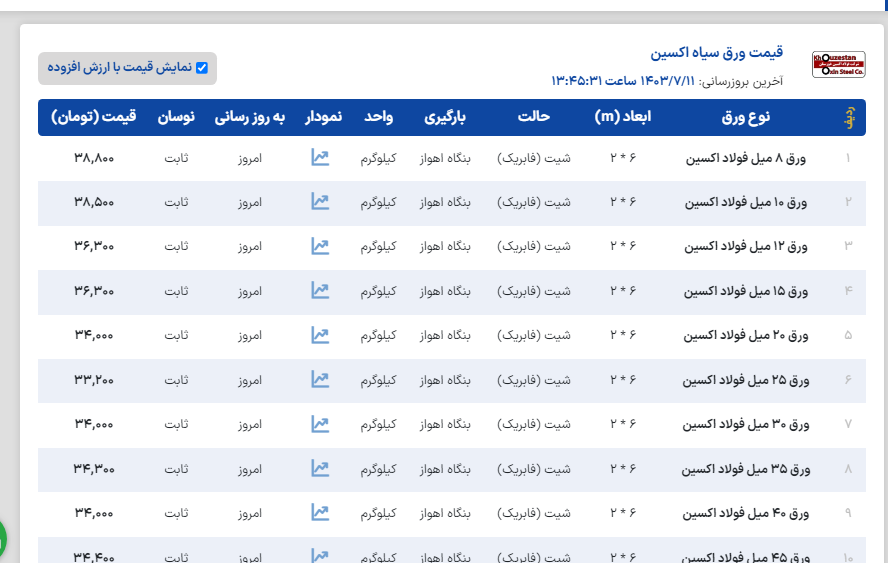The width and height of the screenshot is (888, 563).
Task: Toggle the show price with VAT checkbox
Action: [x=202, y=68]
